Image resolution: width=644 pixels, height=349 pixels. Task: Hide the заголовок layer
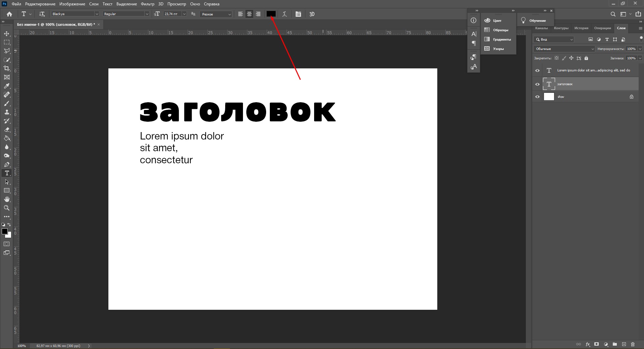coord(537,84)
